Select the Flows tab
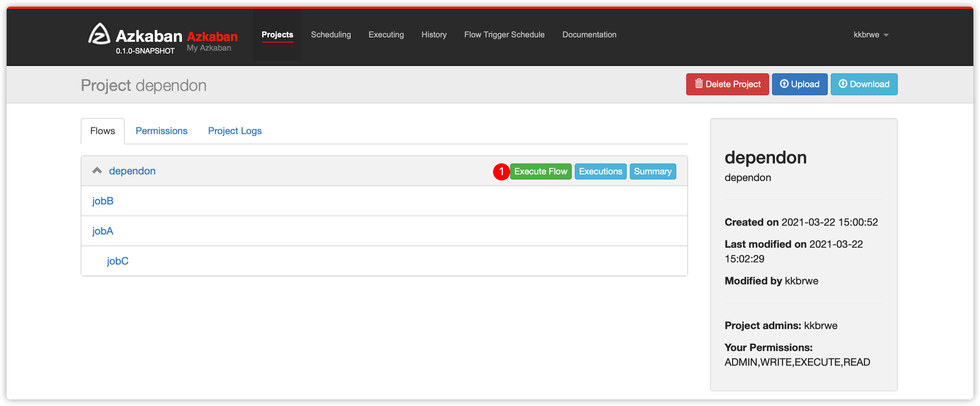 coord(102,131)
